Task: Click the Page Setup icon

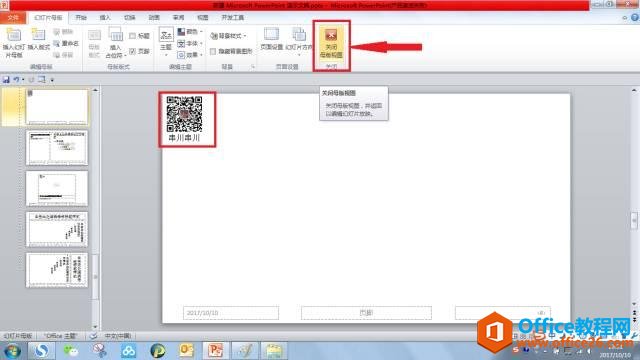Action: click(x=271, y=35)
